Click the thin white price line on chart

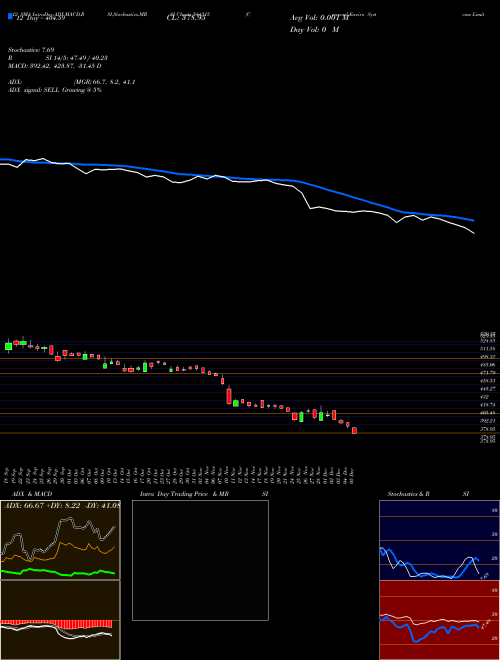pos(310,208)
